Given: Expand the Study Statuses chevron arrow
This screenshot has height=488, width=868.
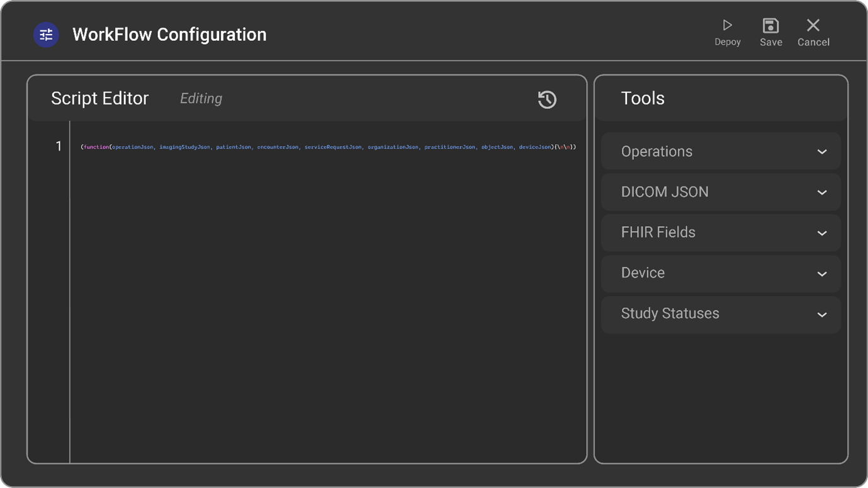Looking at the screenshot, I should (821, 314).
